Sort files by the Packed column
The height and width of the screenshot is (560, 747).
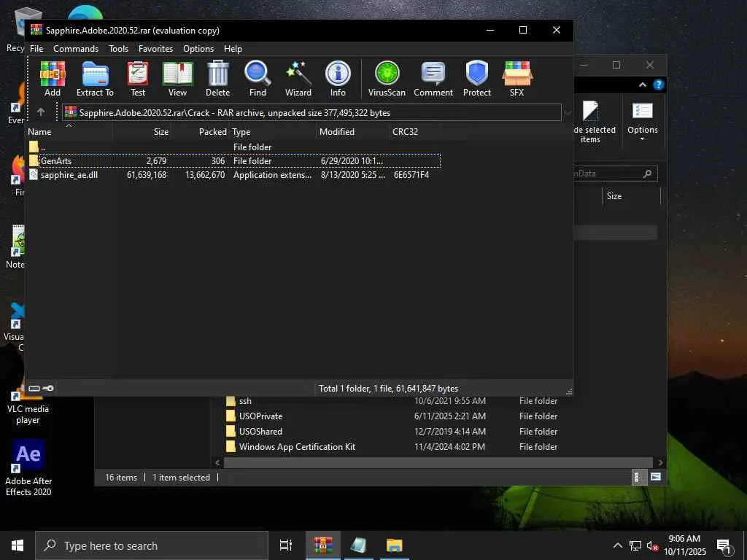200,132
